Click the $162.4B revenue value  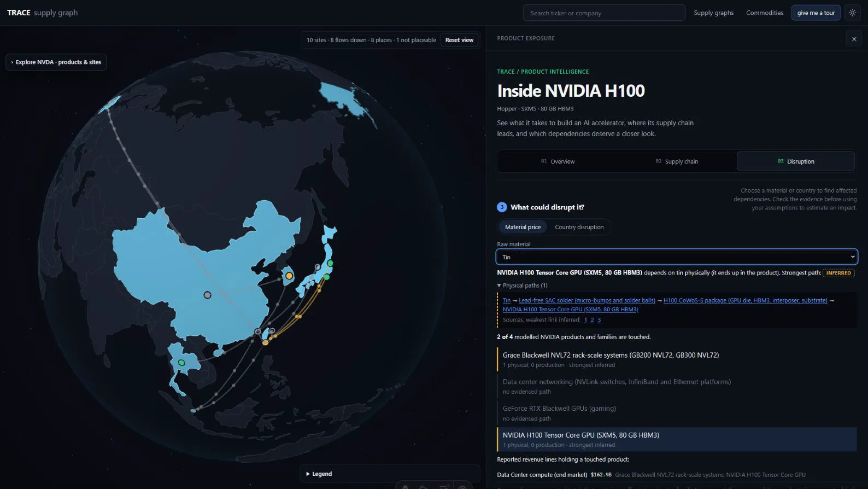[601, 475]
